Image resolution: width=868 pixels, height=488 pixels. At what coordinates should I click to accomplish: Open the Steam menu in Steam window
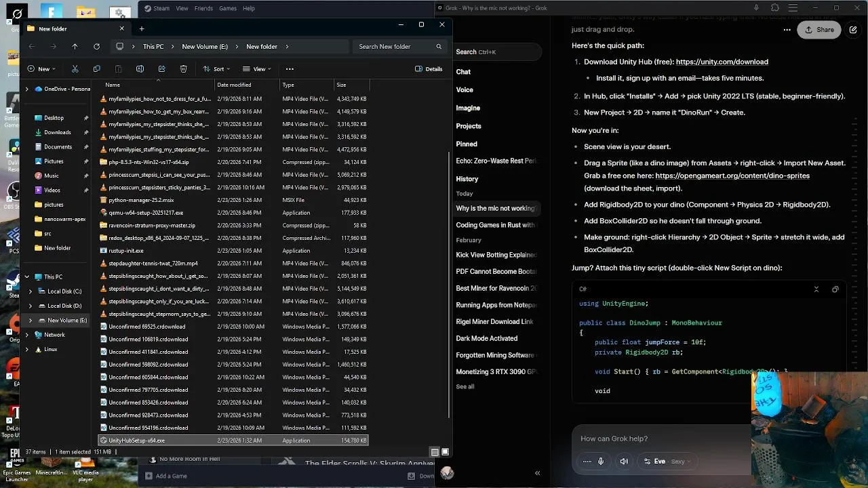point(157,8)
